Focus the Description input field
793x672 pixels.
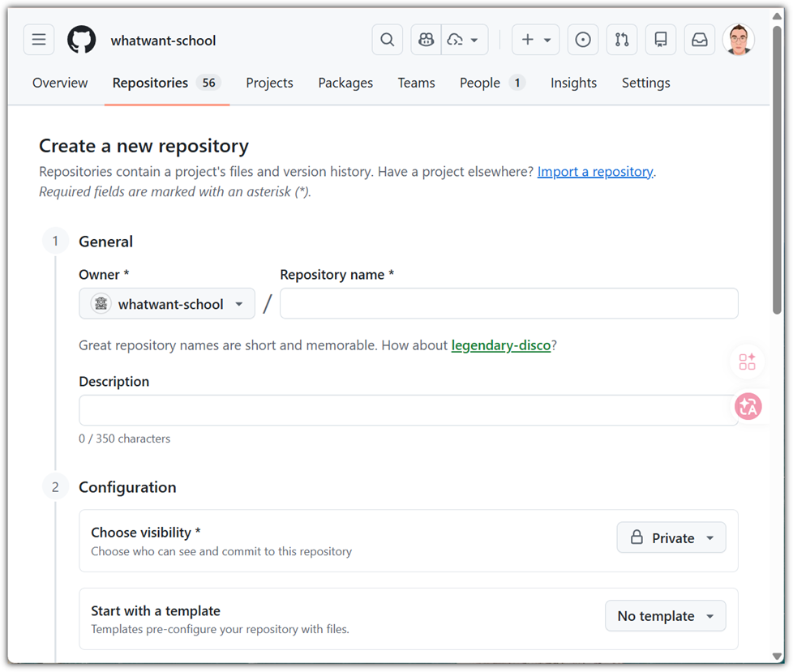408,411
